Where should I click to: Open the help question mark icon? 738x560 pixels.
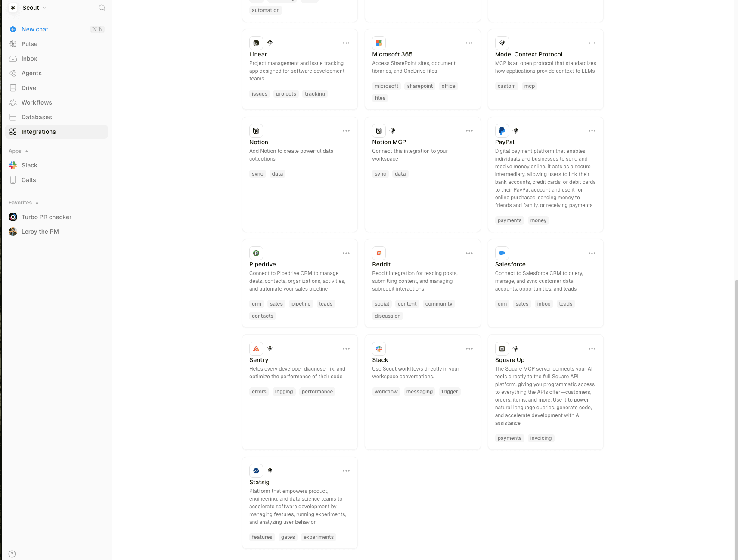point(12,554)
